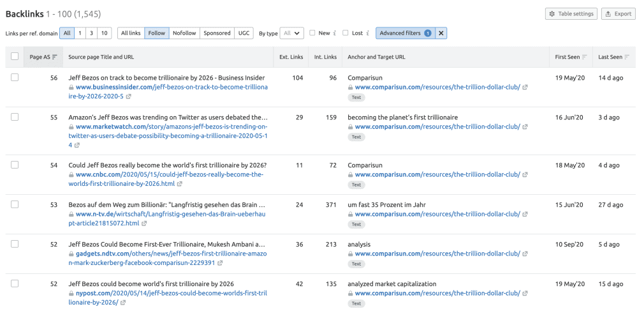This screenshot has width=644, height=311.
Task: Choose the UGC link filter
Action: [244, 33]
